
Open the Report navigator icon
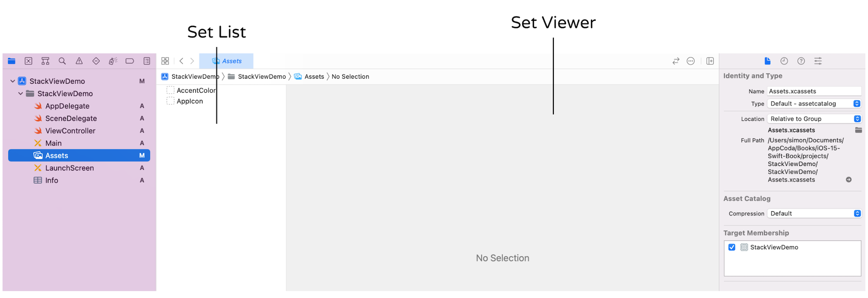pos(147,61)
